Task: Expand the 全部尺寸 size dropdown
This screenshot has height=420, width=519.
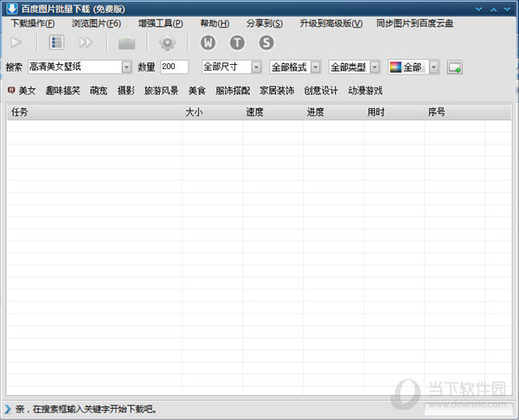Action: [x=256, y=67]
